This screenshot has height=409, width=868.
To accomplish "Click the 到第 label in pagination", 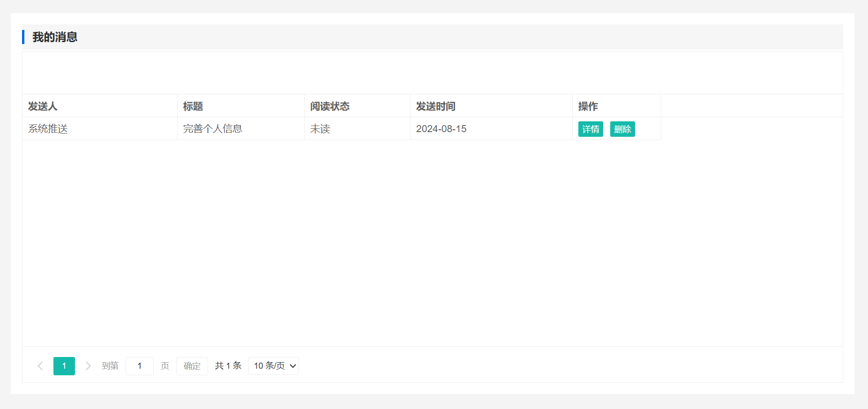I will 110,366.
